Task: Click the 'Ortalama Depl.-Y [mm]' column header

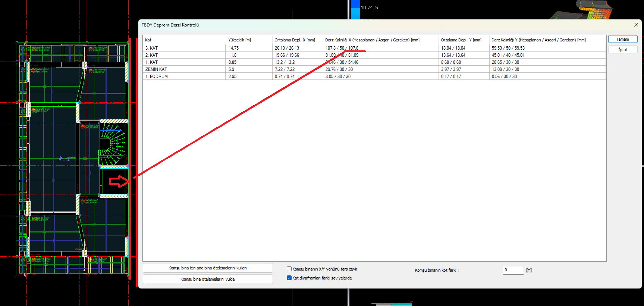Action: pos(464,40)
